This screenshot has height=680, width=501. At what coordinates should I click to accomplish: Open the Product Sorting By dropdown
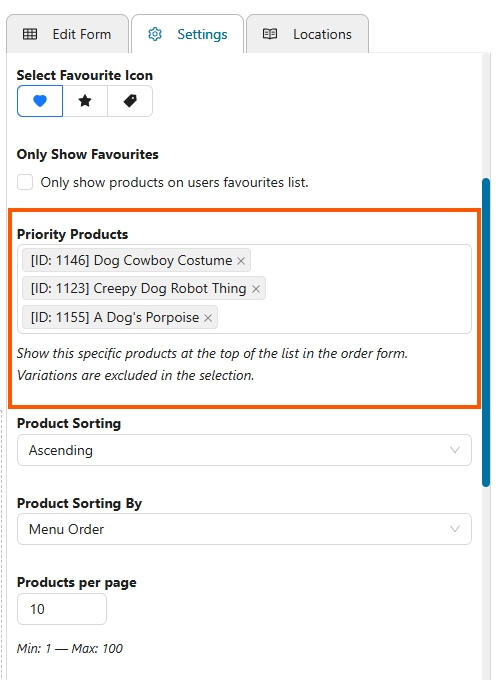coord(244,529)
